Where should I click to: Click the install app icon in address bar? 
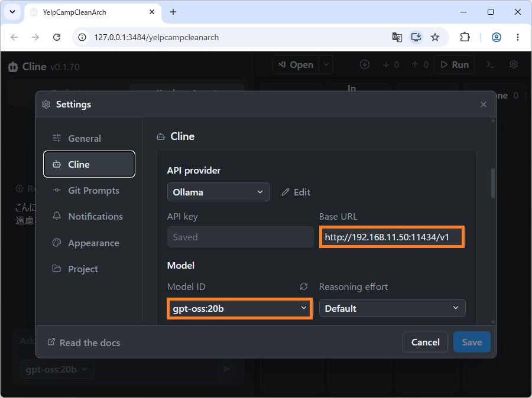pyautogui.click(x=416, y=37)
